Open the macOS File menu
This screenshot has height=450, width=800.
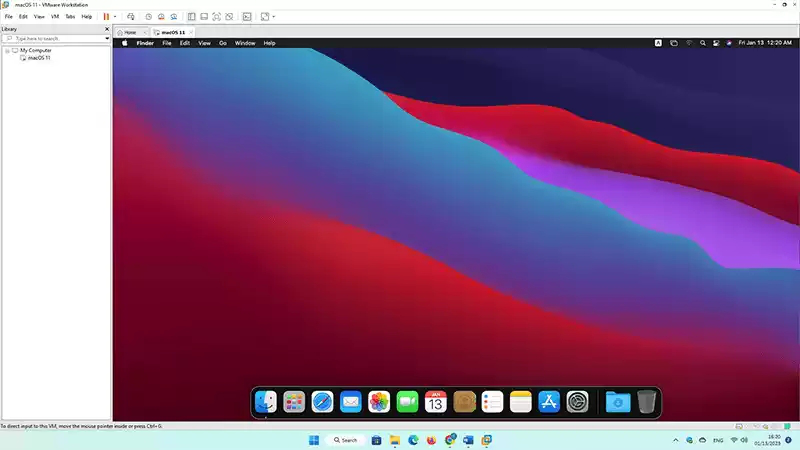click(167, 43)
